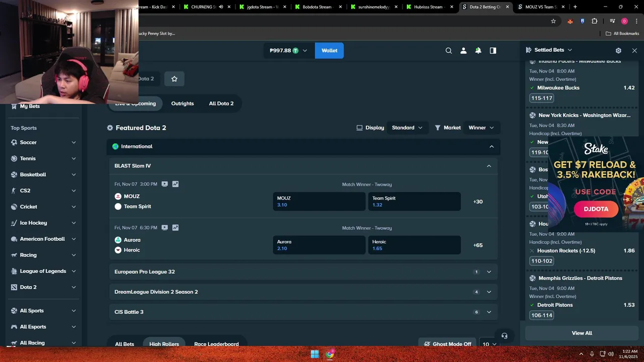Bet on Team Spirit at 1.32

pos(414,202)
